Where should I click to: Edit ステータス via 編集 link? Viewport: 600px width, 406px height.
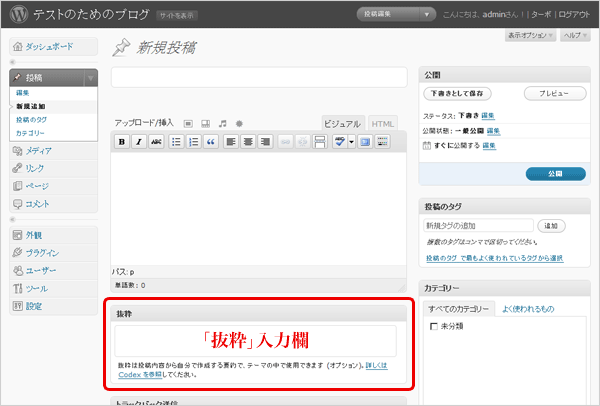[488, 116]
